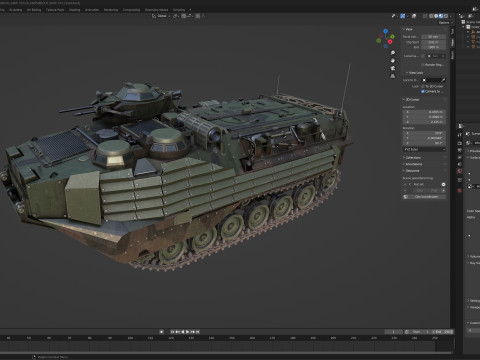This screenshot has width=480, height=360.
Task: Open the Tool tab in sidebar
Action: click(x=452, y=31)
